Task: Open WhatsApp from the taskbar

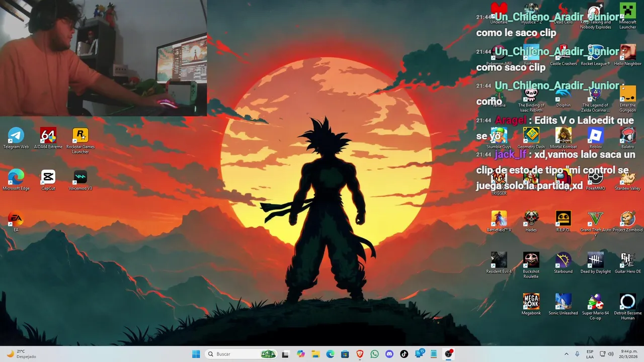Action: [x=374, y=354]
